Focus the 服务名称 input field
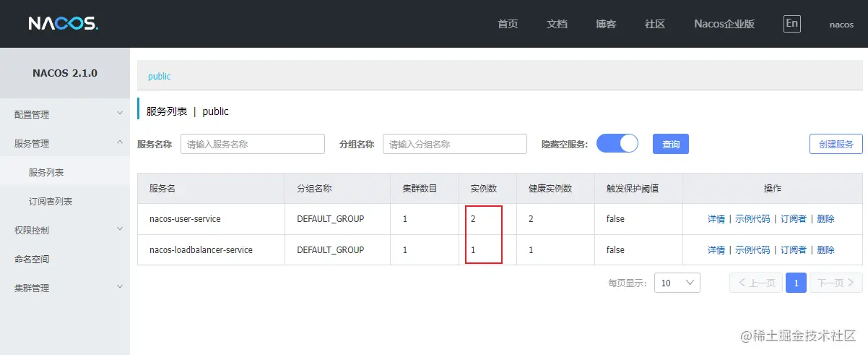The image size is (868, 355). point(253,144)
